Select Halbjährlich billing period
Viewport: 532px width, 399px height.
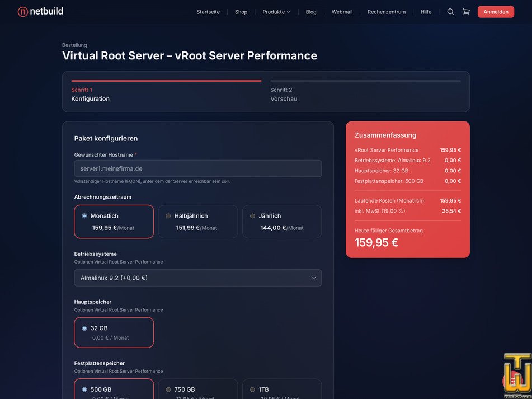click(x=198, y=222)
